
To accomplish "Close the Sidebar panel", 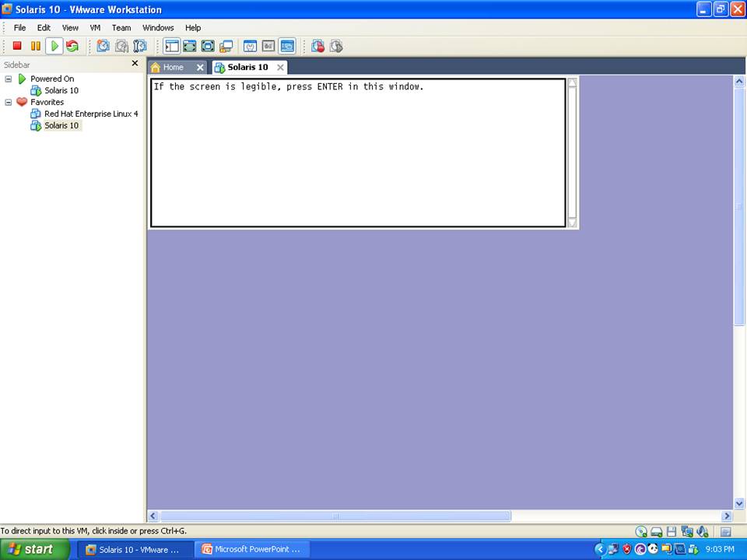I will click(x=135, y=63).
